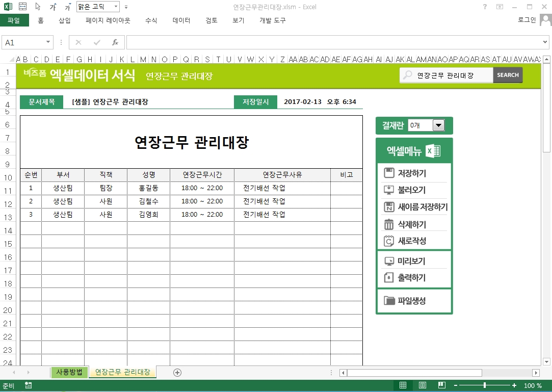Click the 미리보기 preview icon
This screenshot has width=552, height=392.
click(389, 261)
